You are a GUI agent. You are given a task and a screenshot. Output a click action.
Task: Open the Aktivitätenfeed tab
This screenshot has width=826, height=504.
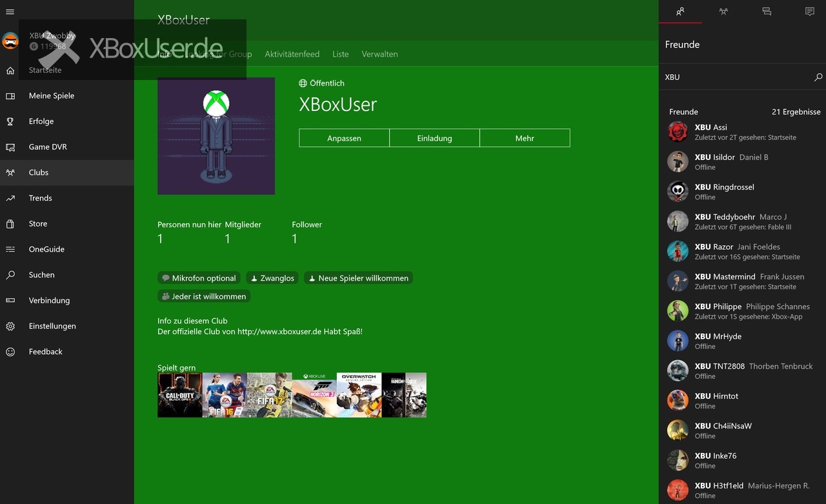point(292,54)
